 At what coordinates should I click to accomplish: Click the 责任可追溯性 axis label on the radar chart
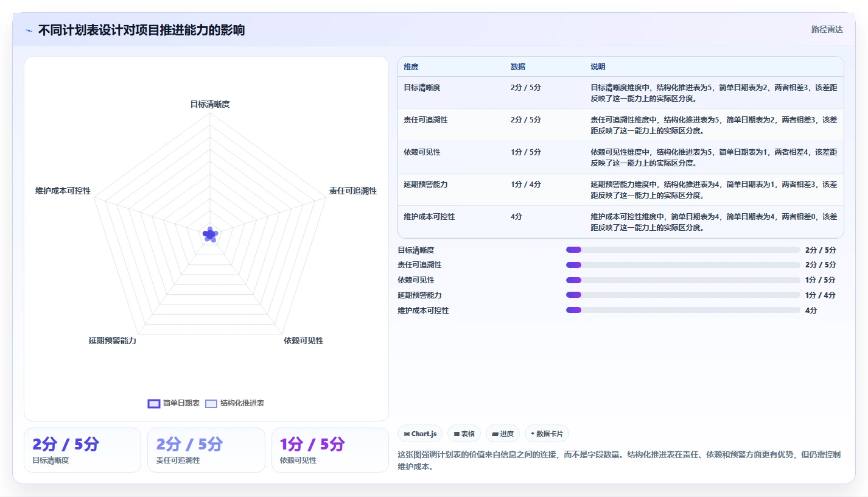[353, 191]
